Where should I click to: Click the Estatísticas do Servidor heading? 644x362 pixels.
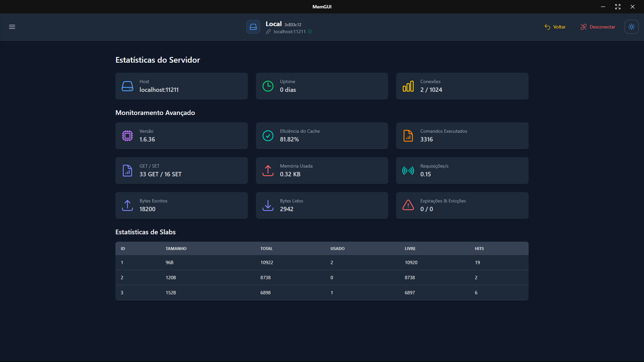click(x=158, y=60)
